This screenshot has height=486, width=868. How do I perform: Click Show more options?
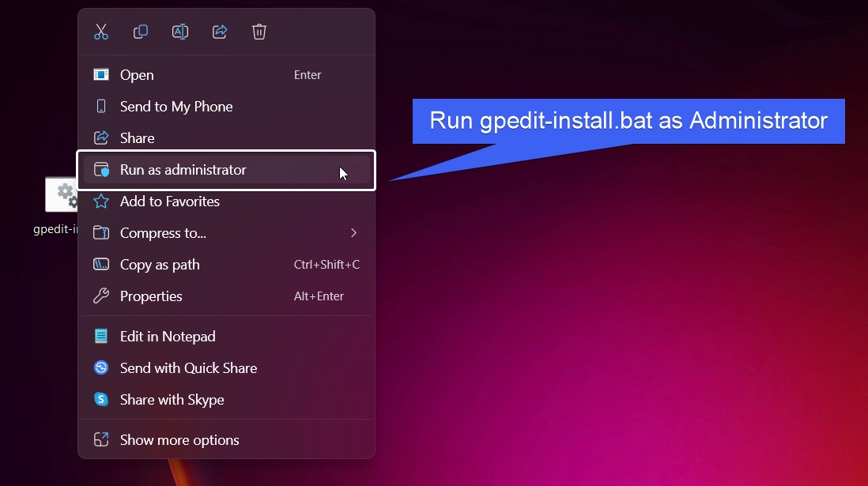pos(226,440)
